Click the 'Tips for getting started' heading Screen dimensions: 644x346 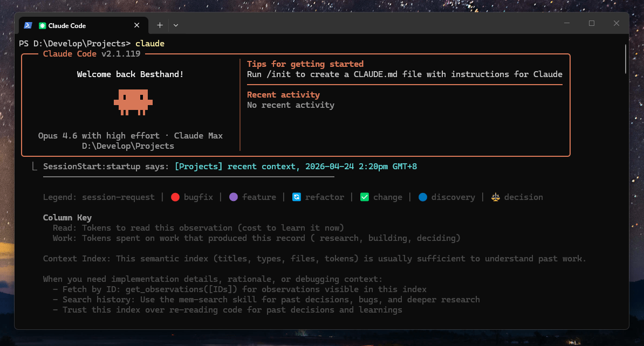pyautogui.click(x=305, y=64)
